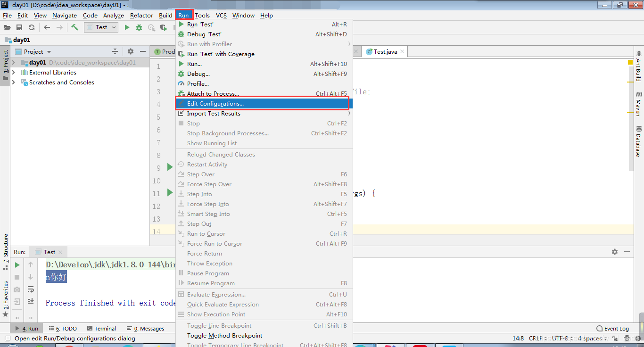Click the Debug bug icon in main toolbar
Viewport: 644px width, 347px height.
(139, 27)
